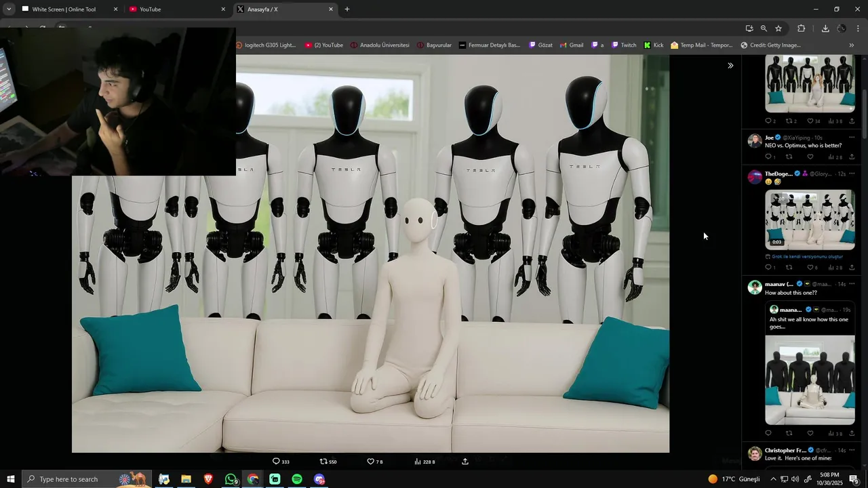Open WhatsApp from taskbar
The width and height of the screenshot is (868, 488).
[x=231, y=479]
